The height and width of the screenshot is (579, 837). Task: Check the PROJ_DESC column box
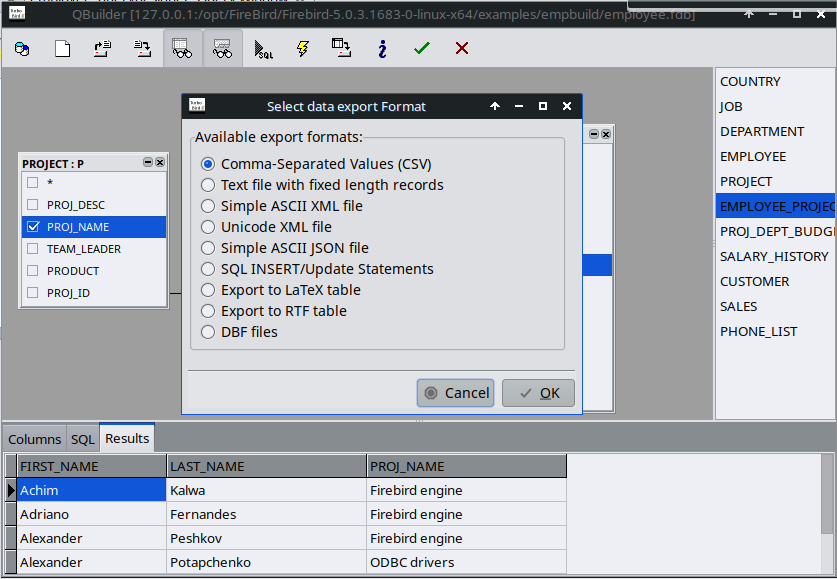(33, 205)
